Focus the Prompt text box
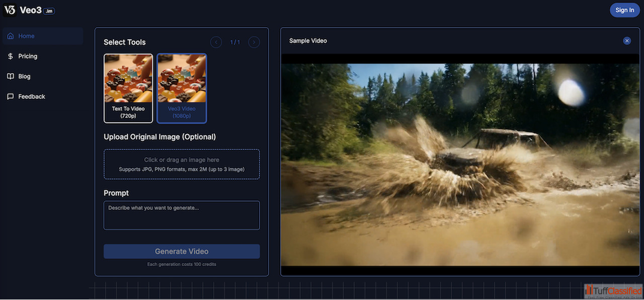This screenshot has height=300, width=644. point(182,215)
